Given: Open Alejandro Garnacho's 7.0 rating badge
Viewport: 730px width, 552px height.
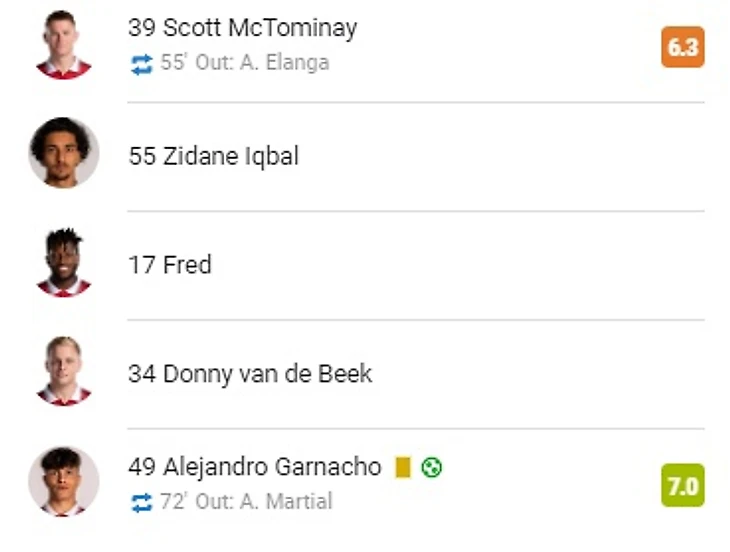Looking at the screenshot, I should 683,485.
